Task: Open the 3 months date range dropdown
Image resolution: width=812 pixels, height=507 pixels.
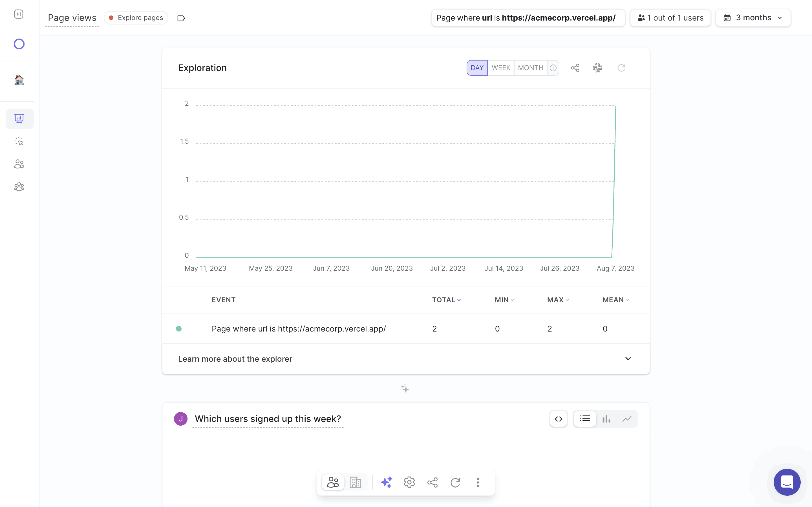Action: (x=753, y=18)
